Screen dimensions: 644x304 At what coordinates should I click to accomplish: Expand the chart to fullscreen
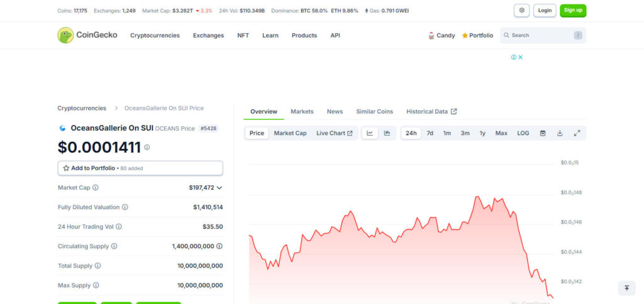(577, 133)
